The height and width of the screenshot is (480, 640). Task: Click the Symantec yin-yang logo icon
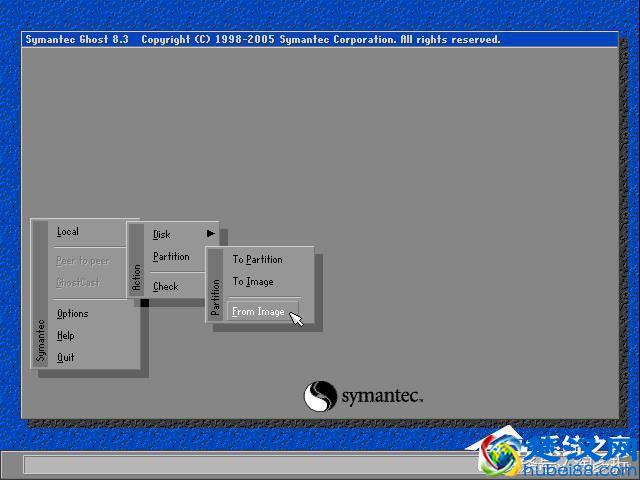[x=320, y=396]
